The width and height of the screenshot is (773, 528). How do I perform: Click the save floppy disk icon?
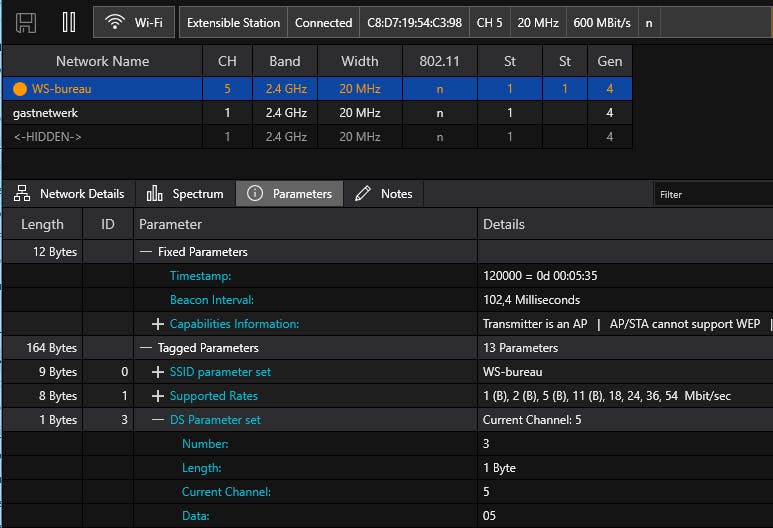(x=26, y=23)
